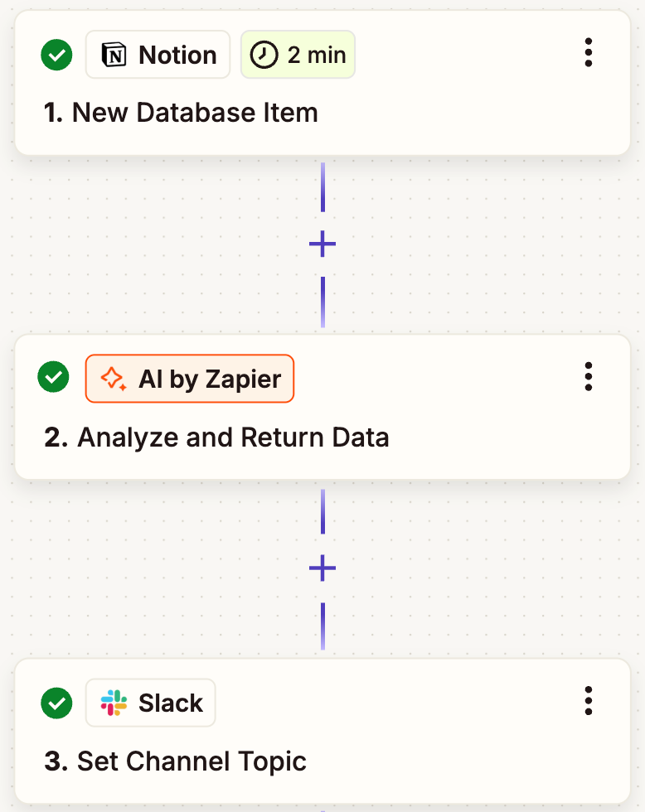
Task: Click the clock icon in the 2 min badge
Action: 264,56
